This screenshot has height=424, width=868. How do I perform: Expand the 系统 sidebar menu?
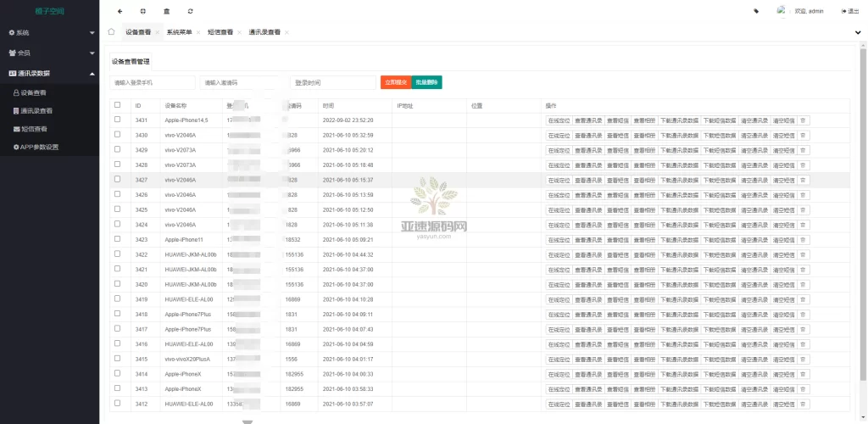tap(50, 33)
